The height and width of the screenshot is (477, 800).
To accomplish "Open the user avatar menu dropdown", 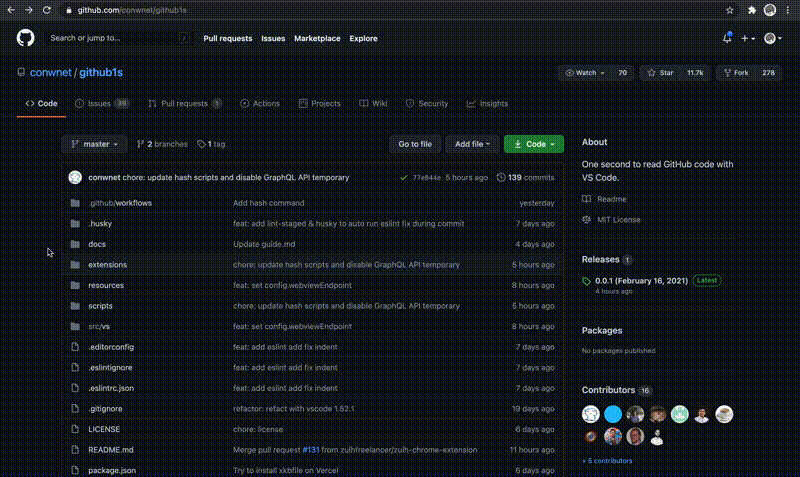I will pyautogui.click(x=773, y=38).
